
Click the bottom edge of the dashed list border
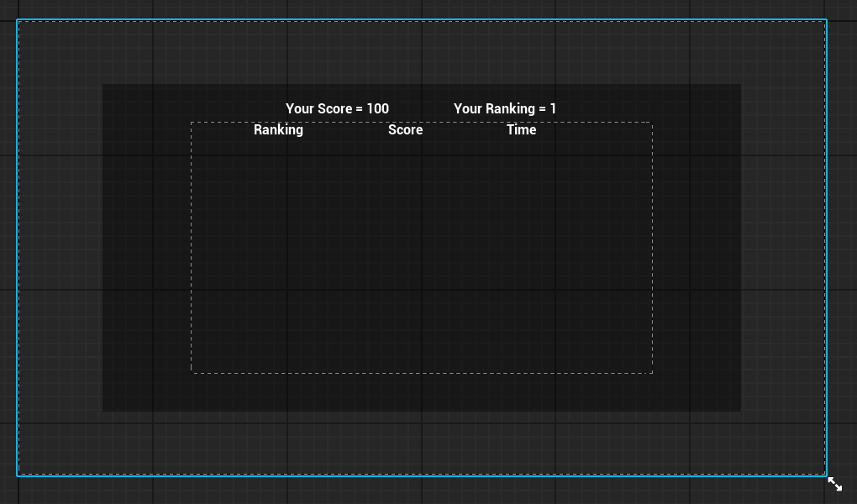[x=422, y=371]
